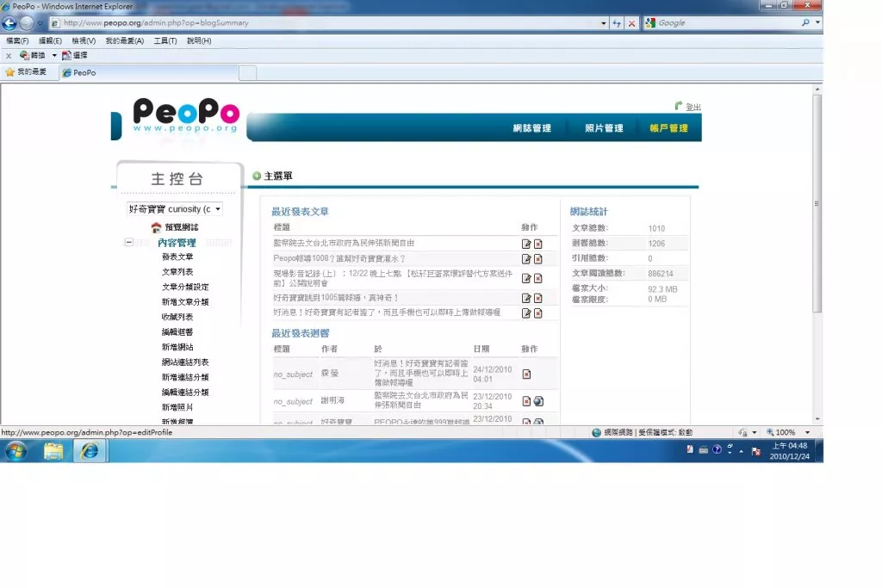Image resolution: width=882 pixels, height=588 pixels.
Task: Open the 轉換 button dropdown arrow
Action: [54, 55]
